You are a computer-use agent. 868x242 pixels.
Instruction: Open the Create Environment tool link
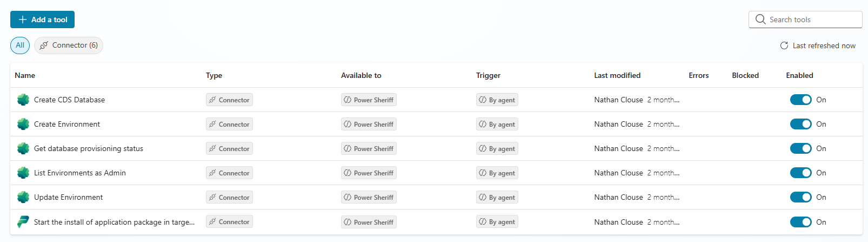[67, 124]
